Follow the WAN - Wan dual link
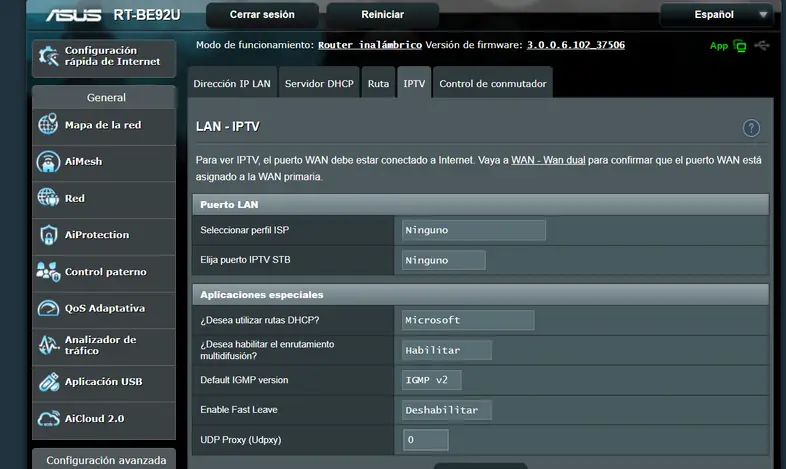786x469 pixels. click(548, 160)
